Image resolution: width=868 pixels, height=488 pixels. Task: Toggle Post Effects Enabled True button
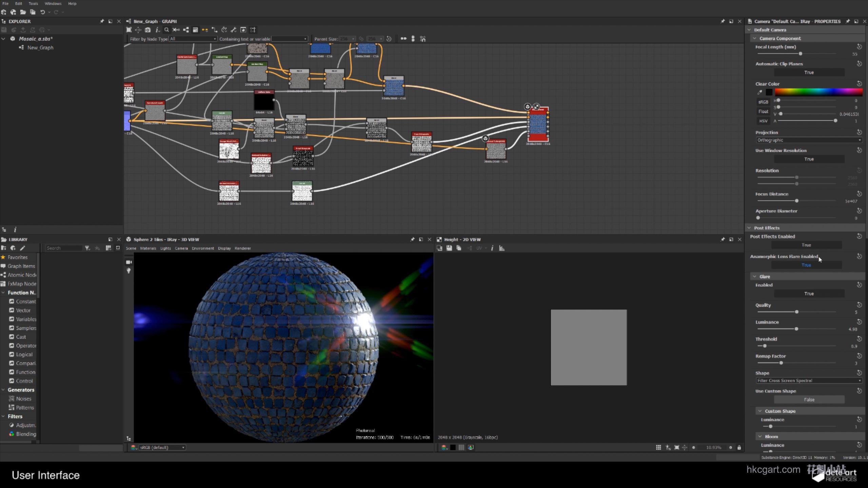pyautogui.click(x=806, y=245)
